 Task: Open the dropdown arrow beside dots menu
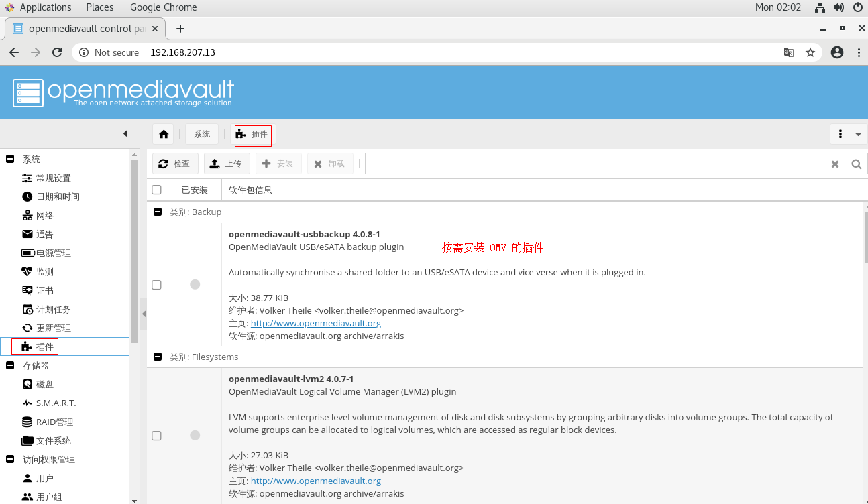coord(859,134)
